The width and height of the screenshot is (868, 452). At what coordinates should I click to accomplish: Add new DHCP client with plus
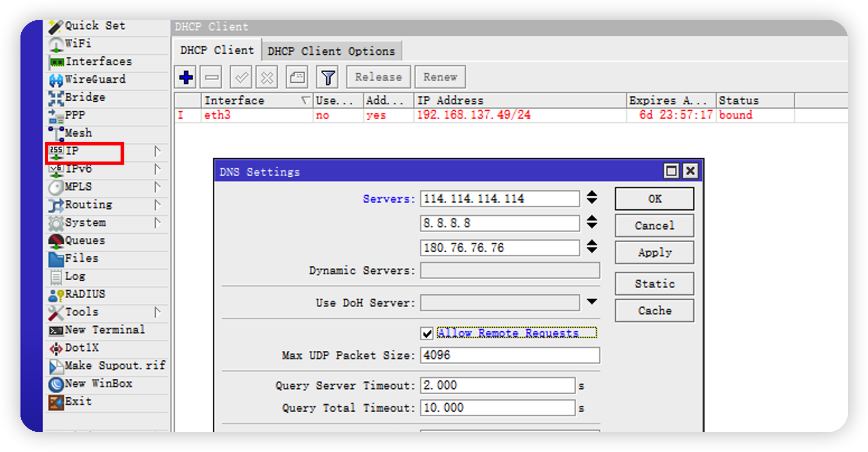(x=186, y=77)
